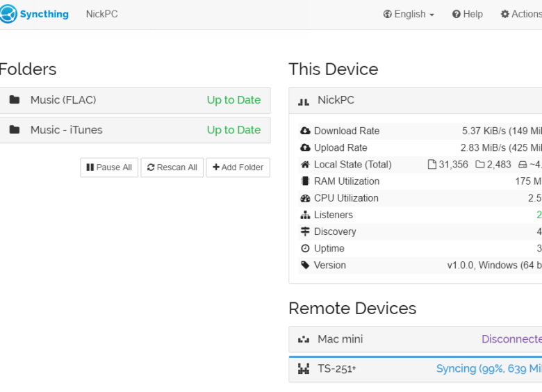Click the Download Rate cloud icon
Screen dimensions: 542x392
[305, 131]
